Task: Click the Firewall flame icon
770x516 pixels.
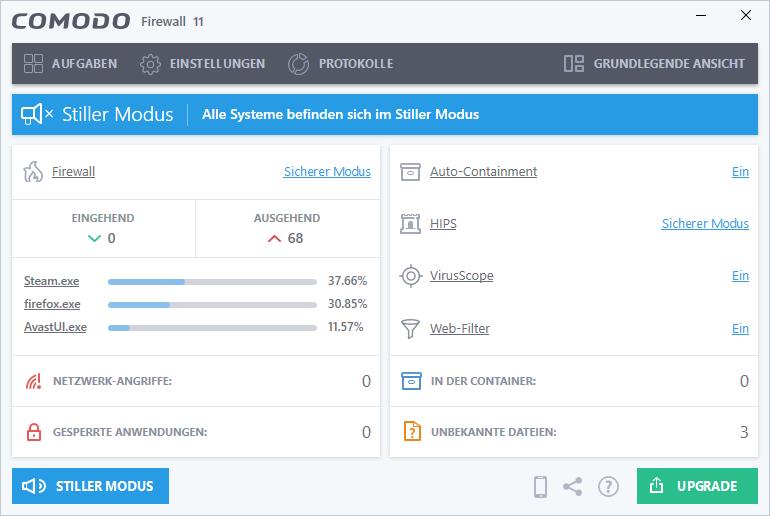Action: (32, 171)
